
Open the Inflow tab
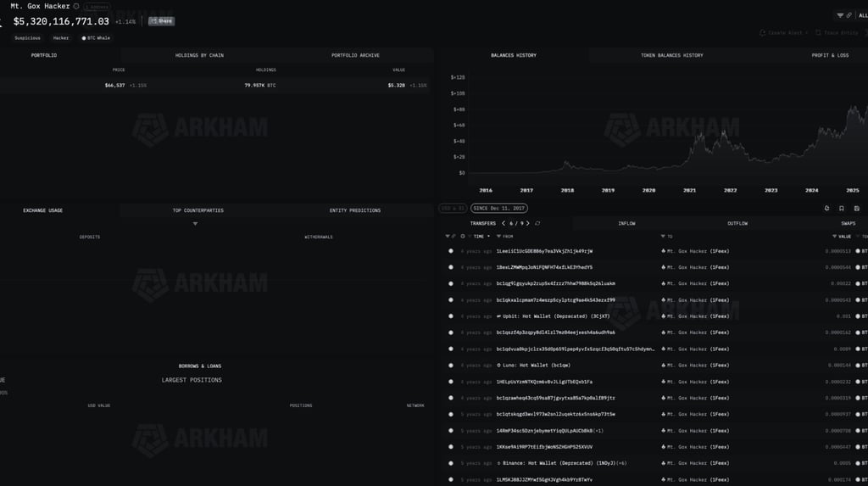[626, 223]
